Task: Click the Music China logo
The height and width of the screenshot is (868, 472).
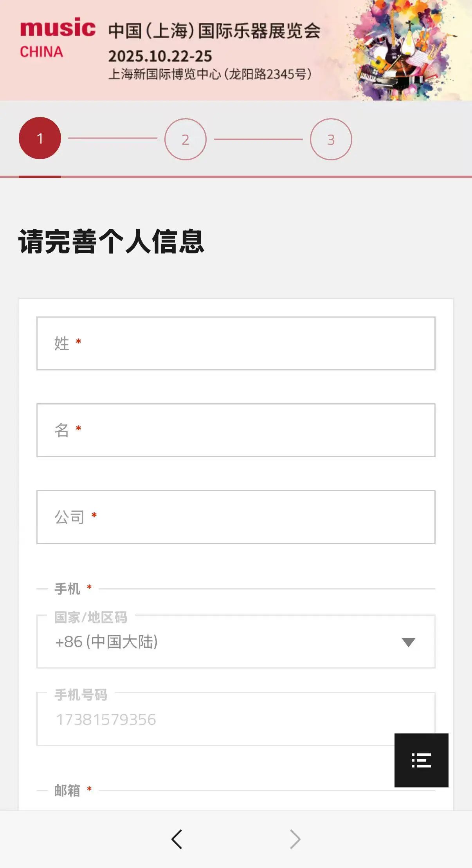Action: point(58,38)
